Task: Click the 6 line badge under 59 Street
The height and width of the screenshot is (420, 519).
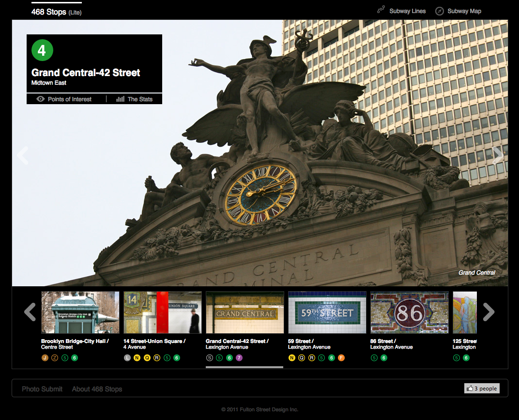Action: (331, 358)
